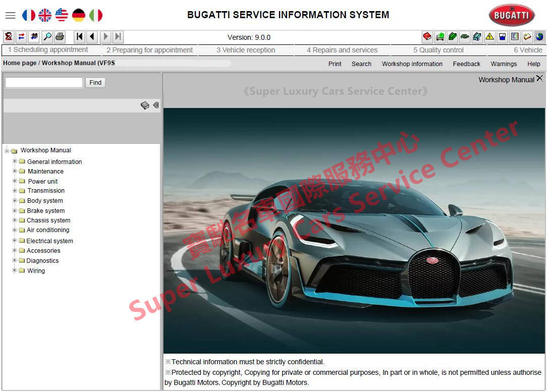Image resolution: width=547 pixels, height=392 pixels.
Task: Click the first-page navigation arrow icon
Action: point(79,36)
